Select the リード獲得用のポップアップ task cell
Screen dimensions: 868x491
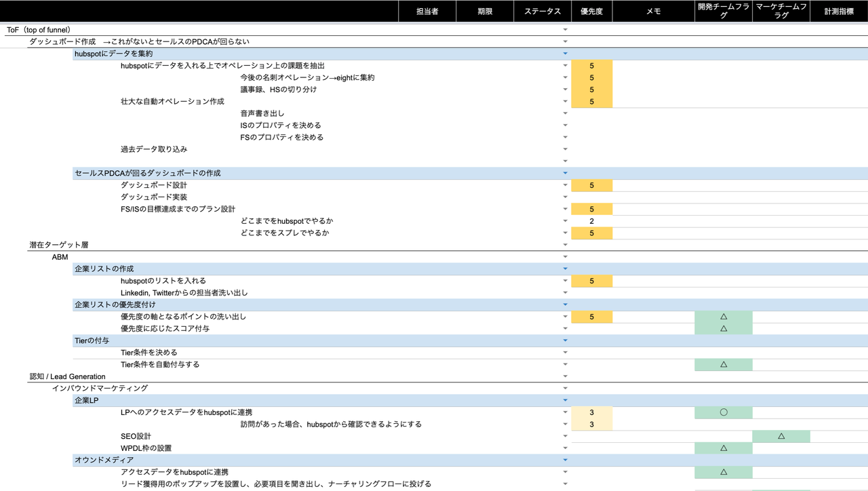pyautogui.click(x=275, y=484)
